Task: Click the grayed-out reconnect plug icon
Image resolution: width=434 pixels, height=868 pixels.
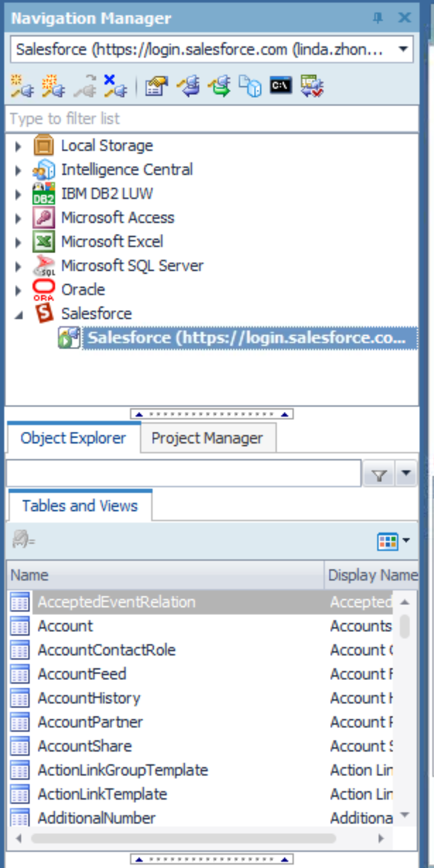Action: 85,86
